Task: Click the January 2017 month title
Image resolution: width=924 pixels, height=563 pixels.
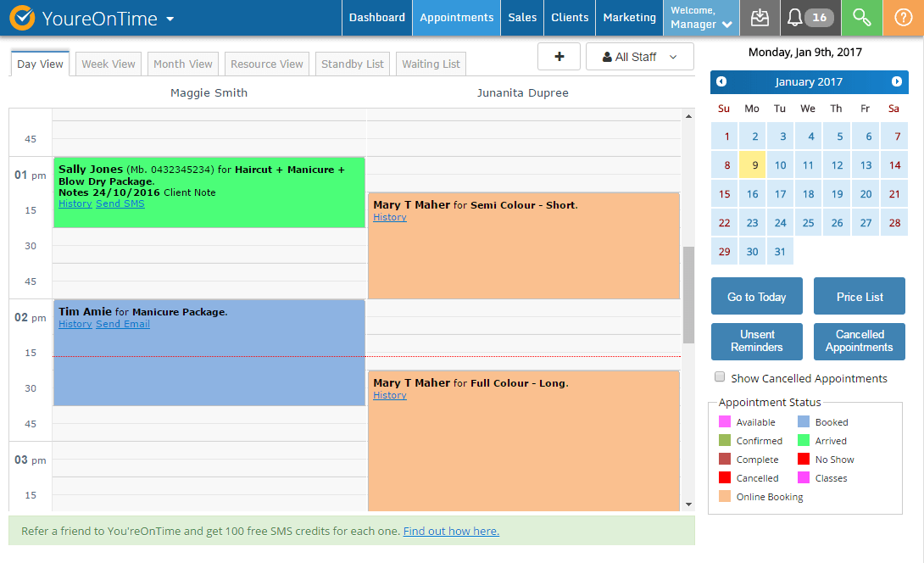Action: 809,82
